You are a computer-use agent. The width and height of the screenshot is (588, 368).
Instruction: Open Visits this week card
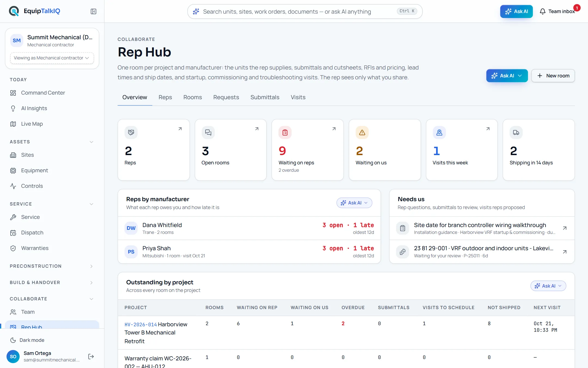click(462, 150)
